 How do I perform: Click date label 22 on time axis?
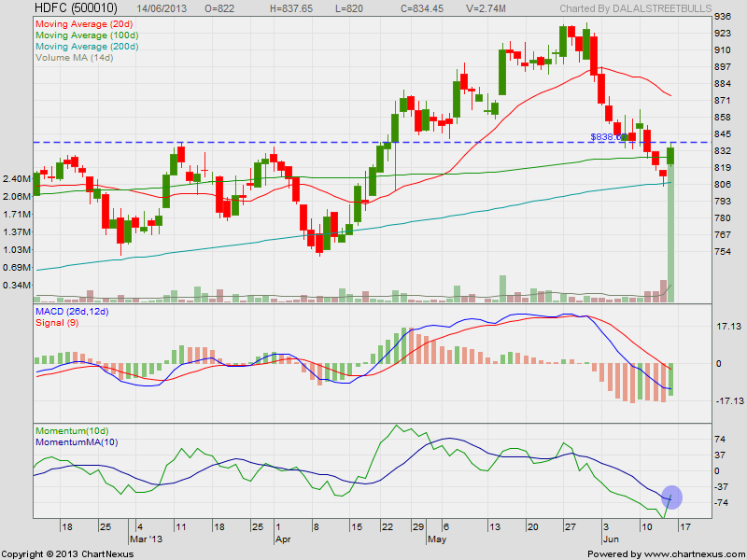click(388, 527)
